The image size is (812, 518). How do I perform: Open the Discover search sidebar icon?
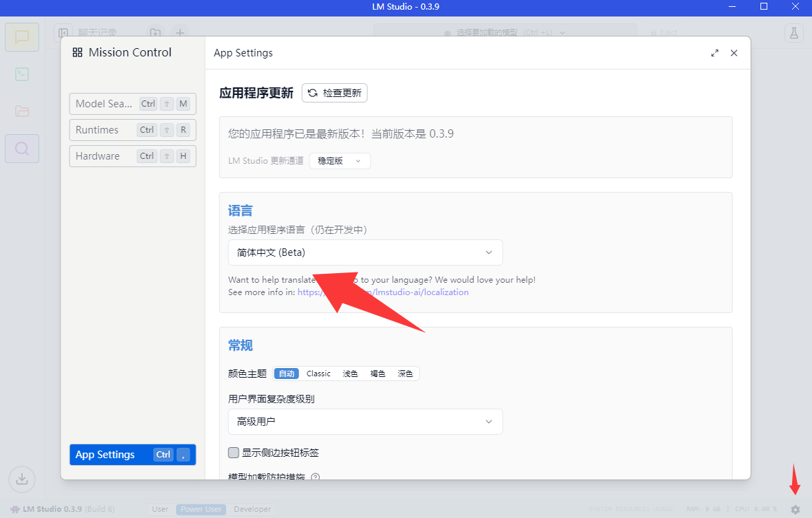coord(22,149)
